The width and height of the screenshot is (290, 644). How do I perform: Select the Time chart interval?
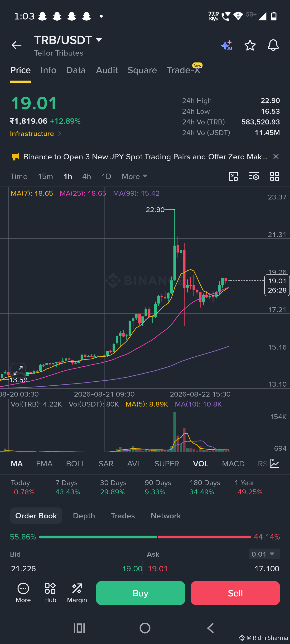(19, 176)
